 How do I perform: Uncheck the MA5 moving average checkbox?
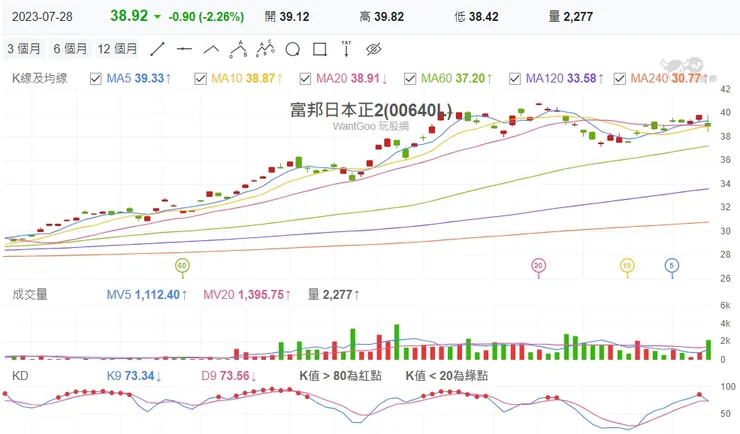tap(96, 79)
